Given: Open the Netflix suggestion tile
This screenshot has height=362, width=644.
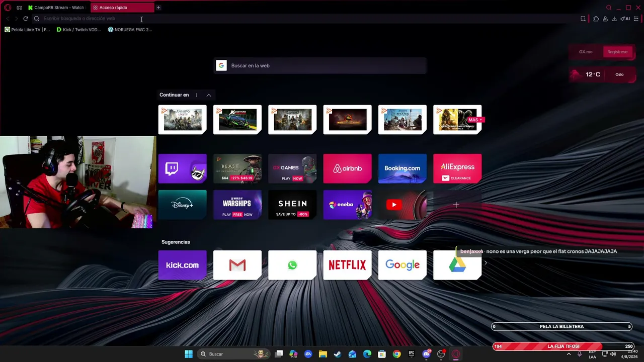Looking at the screenshot, I should coord(348,265).
